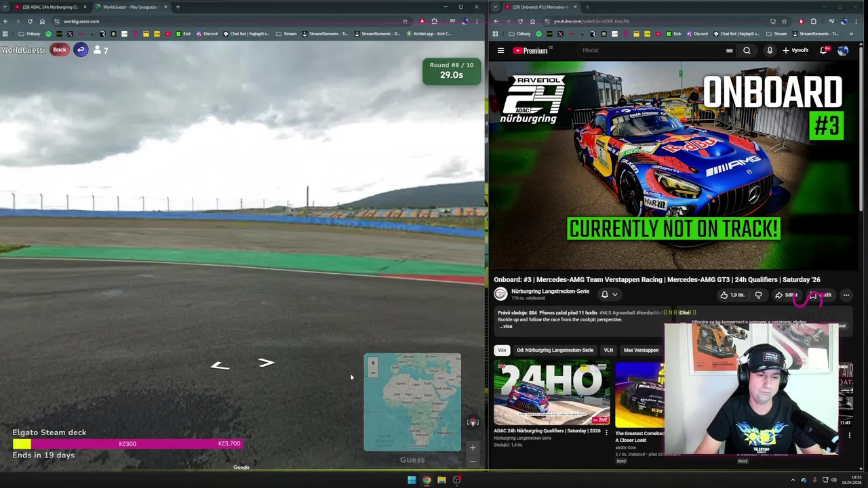Open the YouTube account avatar menu
The width and height of the screenshot is (868, 488).
pyautogui.click(x=843, y=50)
